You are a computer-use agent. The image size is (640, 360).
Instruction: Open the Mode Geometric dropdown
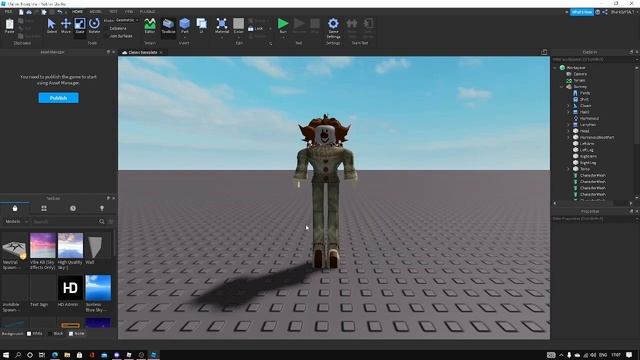point(127,20)
